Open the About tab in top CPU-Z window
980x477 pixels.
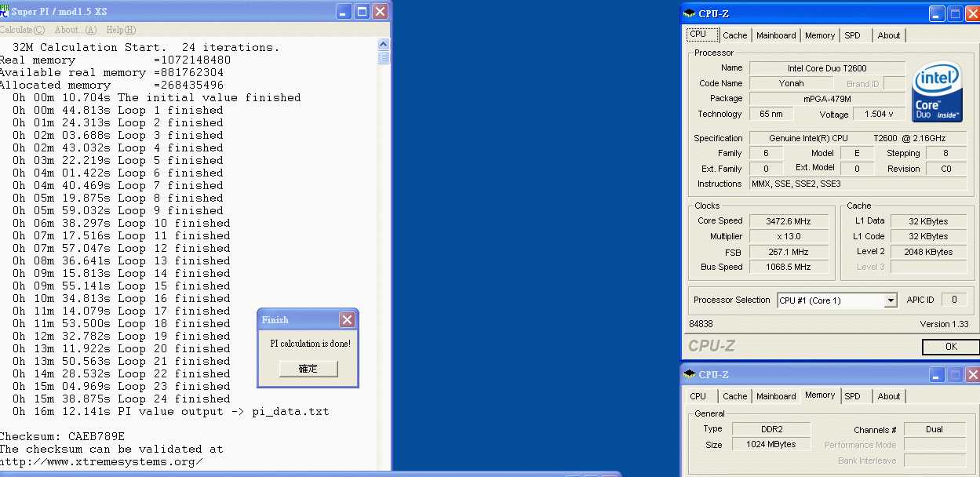click(889, 35)
